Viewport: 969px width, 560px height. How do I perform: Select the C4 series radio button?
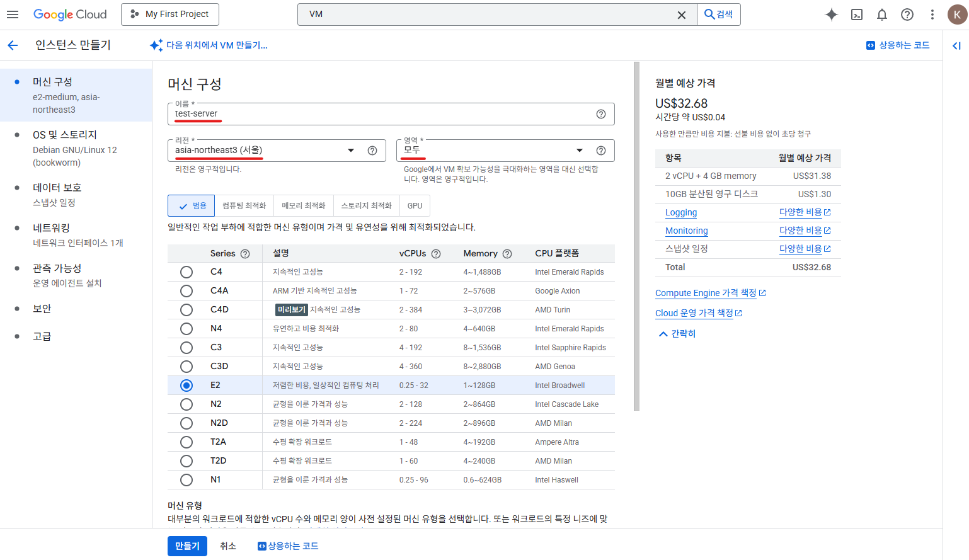click(x=186, y=272)
